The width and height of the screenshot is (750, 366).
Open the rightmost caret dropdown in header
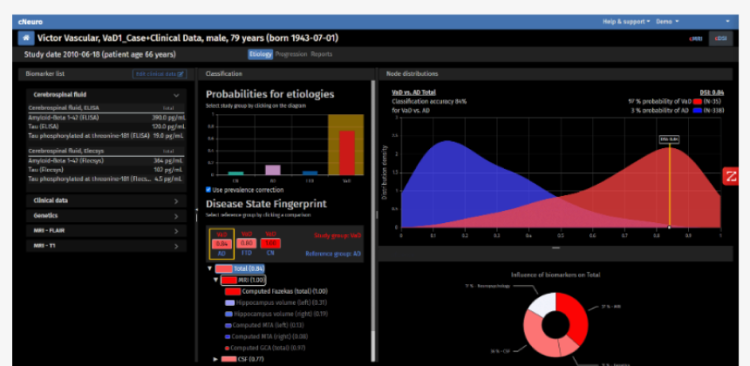click(728, 22)
